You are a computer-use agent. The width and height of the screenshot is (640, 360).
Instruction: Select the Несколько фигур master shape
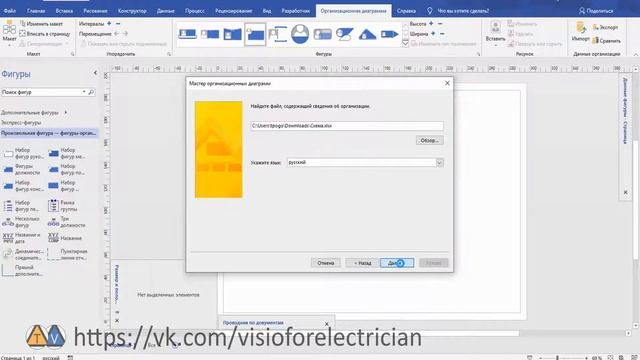coord(22,222)
